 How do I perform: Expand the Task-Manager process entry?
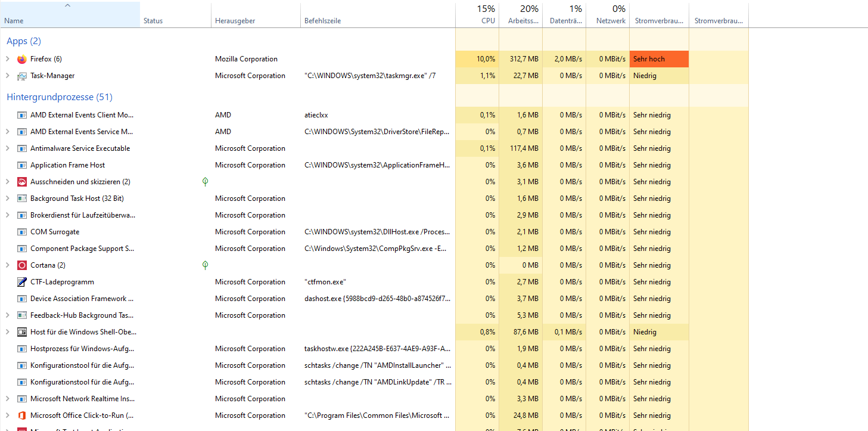pyautogui.click(x=8, y=76)
